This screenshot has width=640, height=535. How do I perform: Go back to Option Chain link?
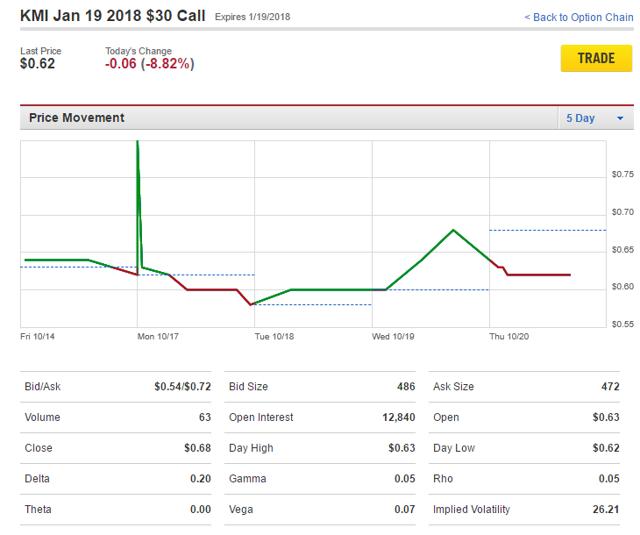(579, 17)
